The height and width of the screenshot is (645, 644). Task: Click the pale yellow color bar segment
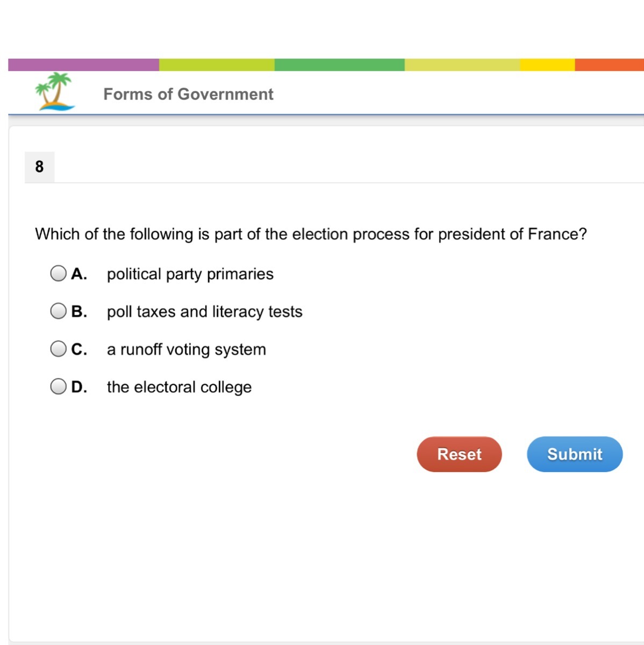click(462, 65)
